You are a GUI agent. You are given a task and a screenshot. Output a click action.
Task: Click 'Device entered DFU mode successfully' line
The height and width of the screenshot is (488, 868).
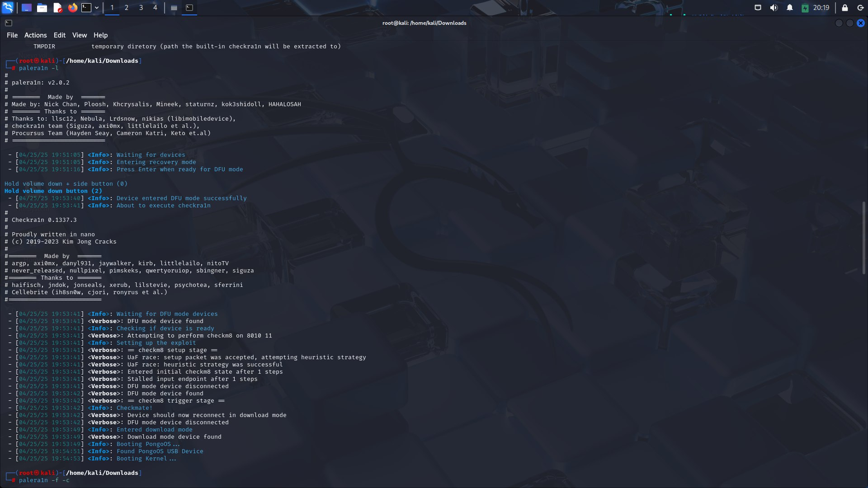pyautogui.click(x=181, y=198)
